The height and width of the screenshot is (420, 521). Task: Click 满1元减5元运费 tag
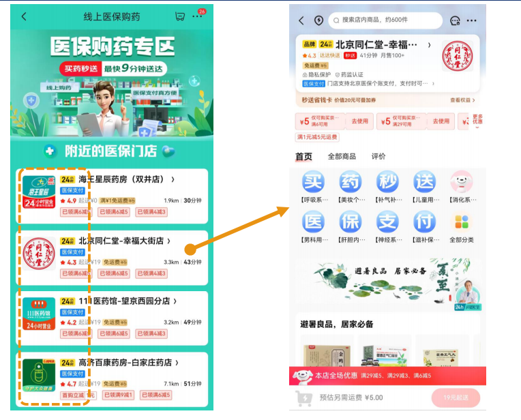pos(317,137)
